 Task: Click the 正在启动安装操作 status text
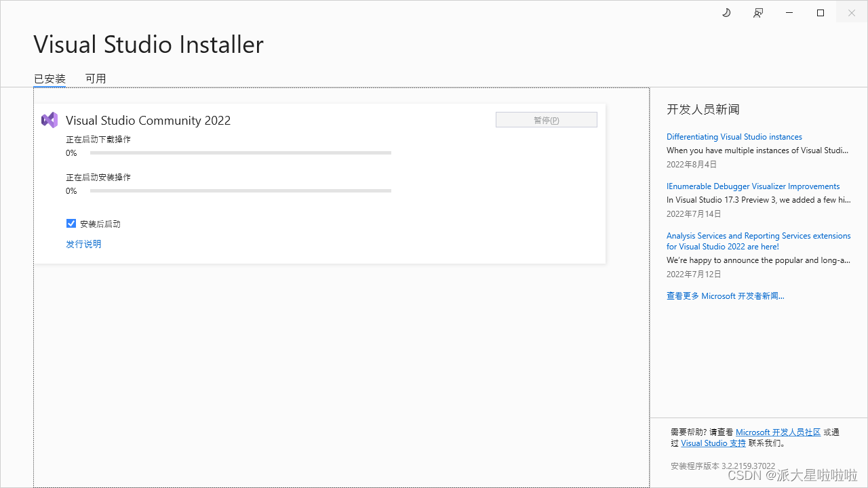tap(98, 178)
